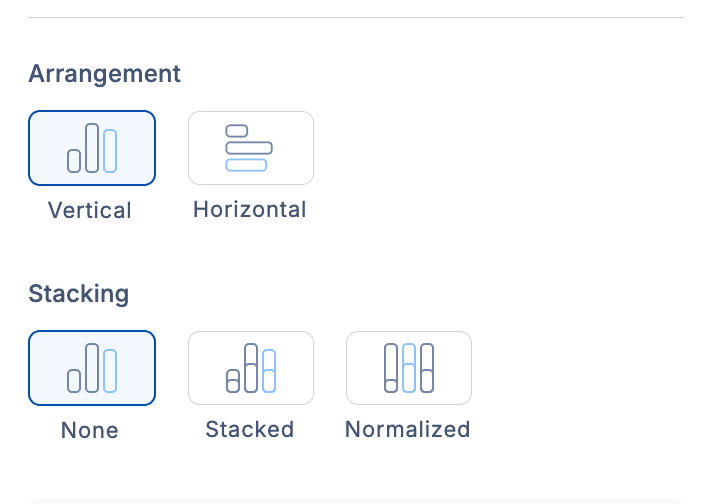Turn off stacking with None option
This screenshot has height=504, width=710.
click(x=92, y=368)
